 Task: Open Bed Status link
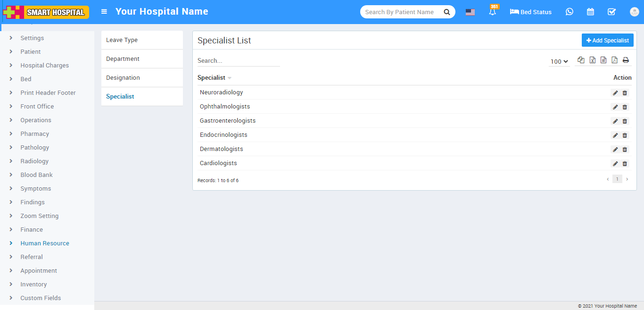531,12
